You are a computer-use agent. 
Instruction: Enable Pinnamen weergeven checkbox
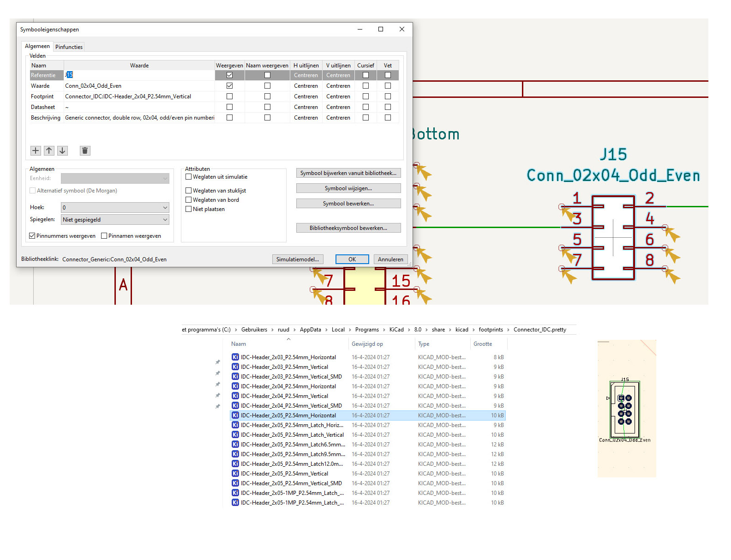[x=104, y=235]
